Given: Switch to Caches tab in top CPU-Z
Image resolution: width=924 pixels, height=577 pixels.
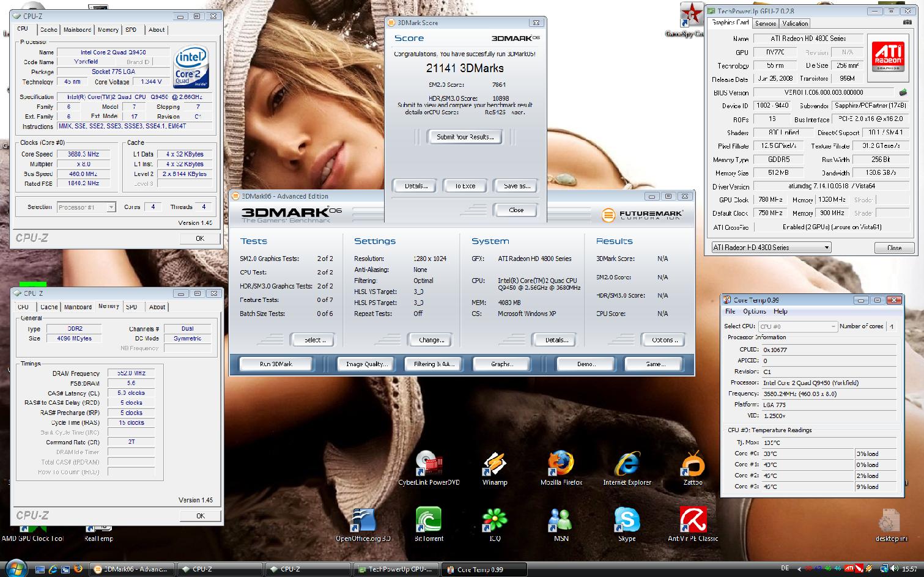Looking at the screenshot, I should point(48,29).
